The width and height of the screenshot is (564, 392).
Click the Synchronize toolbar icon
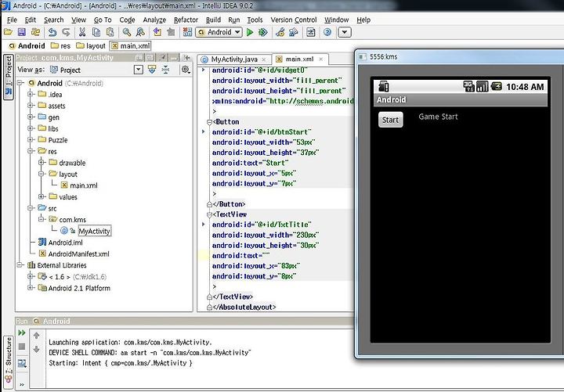coord(35,32)
